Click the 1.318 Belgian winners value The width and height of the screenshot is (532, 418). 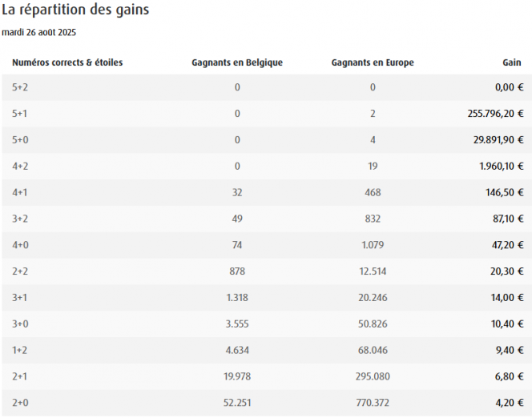point(237,298)
